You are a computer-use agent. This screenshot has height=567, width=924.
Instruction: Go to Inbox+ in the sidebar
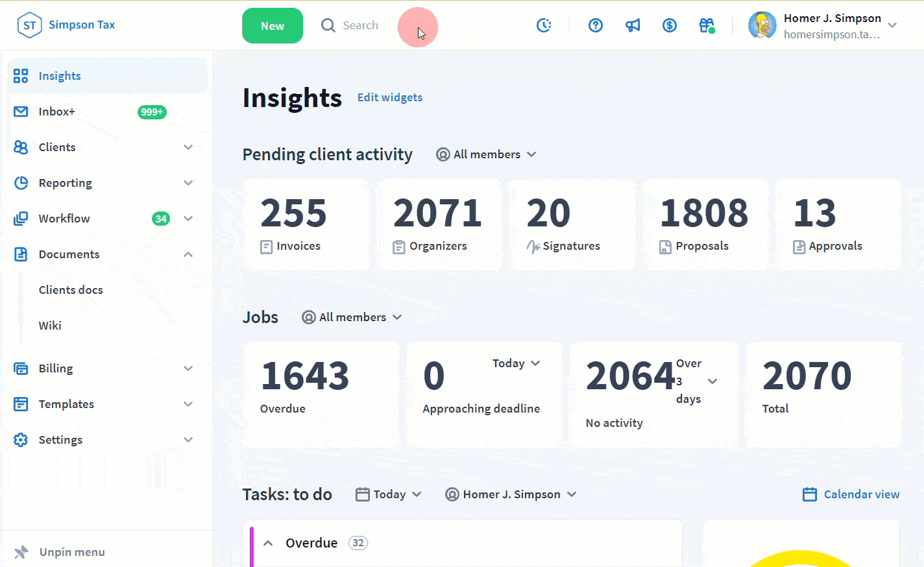(x=57, y=112)
